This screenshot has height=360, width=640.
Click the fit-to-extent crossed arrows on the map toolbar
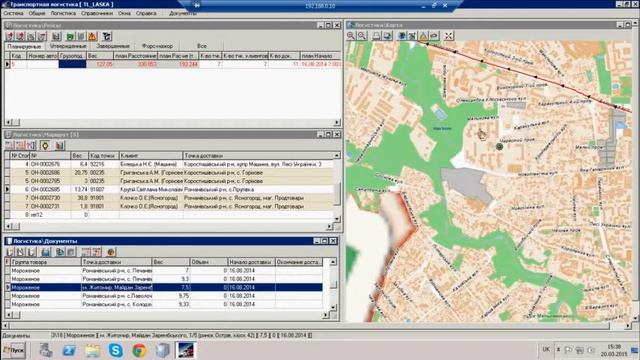click(448, 36)
